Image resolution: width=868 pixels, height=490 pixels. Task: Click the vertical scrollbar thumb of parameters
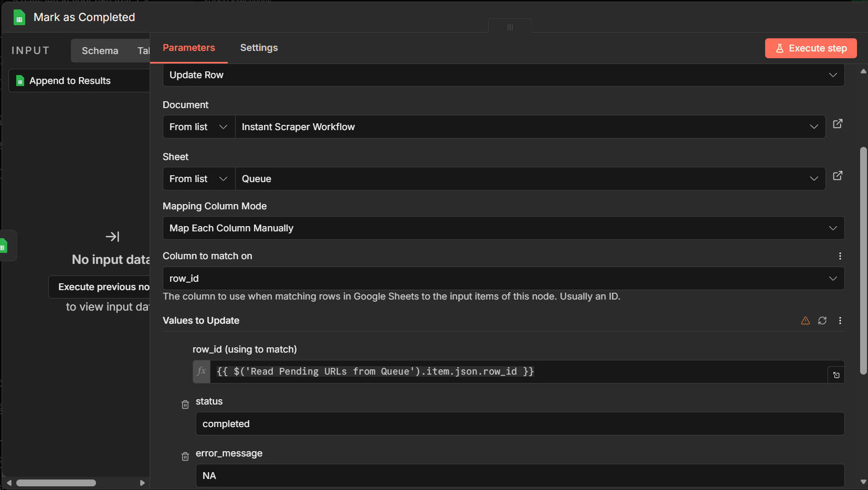point(863,261)
